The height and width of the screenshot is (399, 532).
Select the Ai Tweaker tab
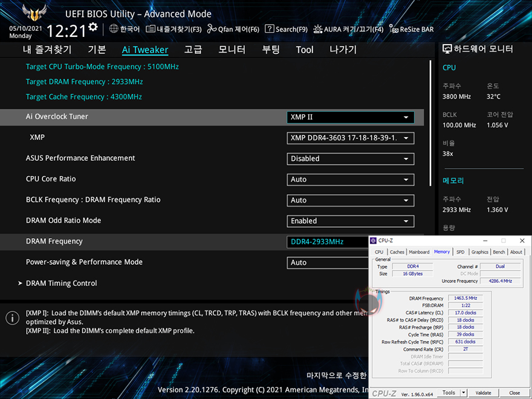(x=145, y=50)
